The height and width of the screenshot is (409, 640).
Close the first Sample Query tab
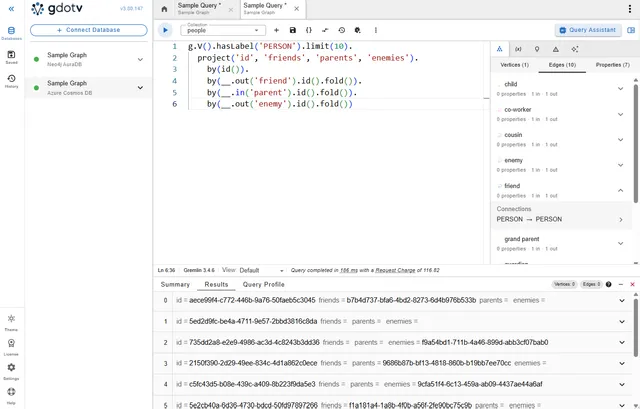click(231, 9)
